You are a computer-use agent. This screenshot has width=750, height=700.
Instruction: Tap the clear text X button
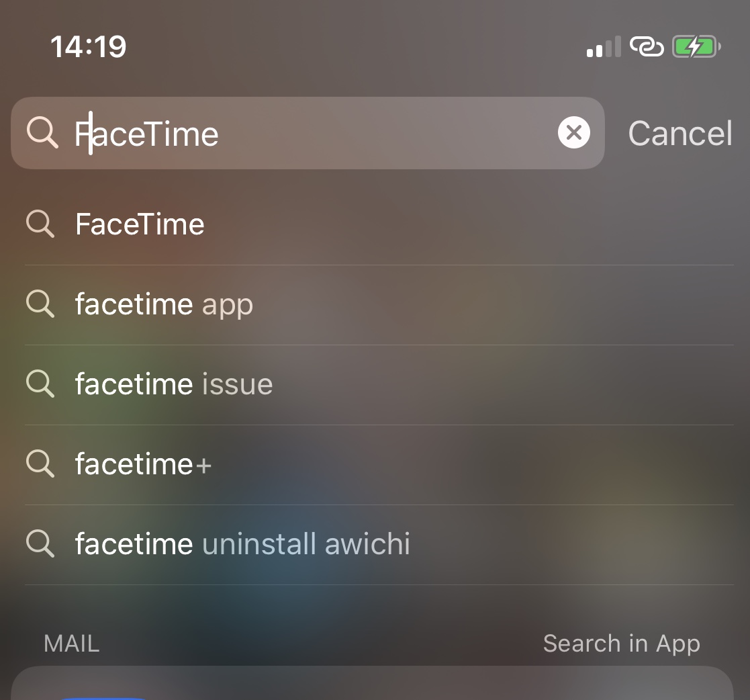(x=573, y=133)
